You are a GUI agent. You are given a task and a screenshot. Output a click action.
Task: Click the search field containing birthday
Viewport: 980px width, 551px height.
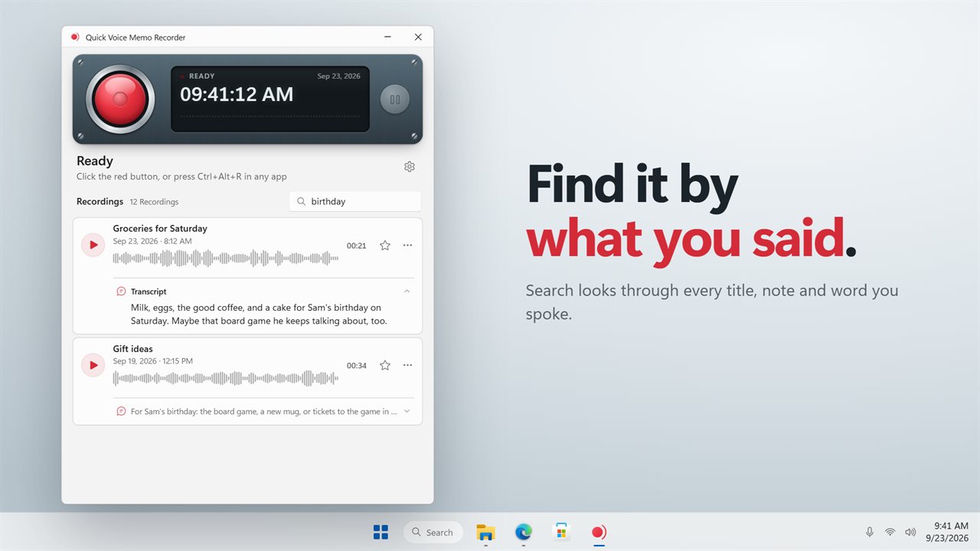(355, 201)
